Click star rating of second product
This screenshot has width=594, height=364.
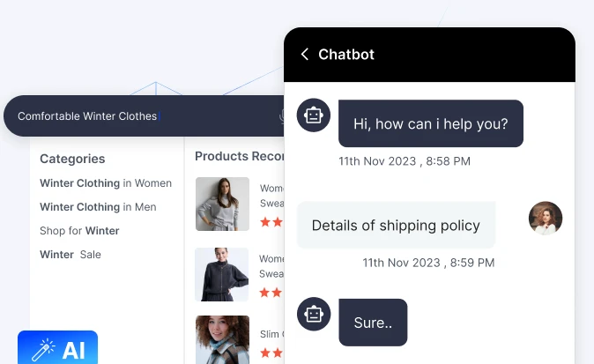271,293
